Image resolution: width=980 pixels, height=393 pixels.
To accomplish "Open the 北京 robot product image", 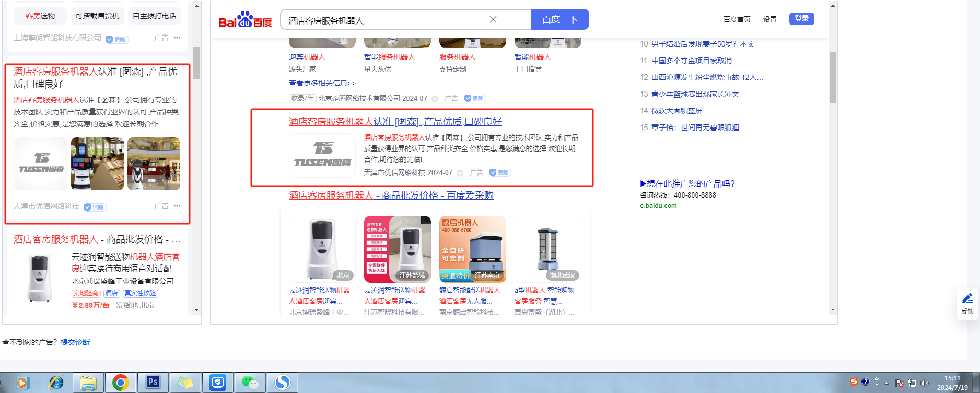I will (x=322, y=249).
